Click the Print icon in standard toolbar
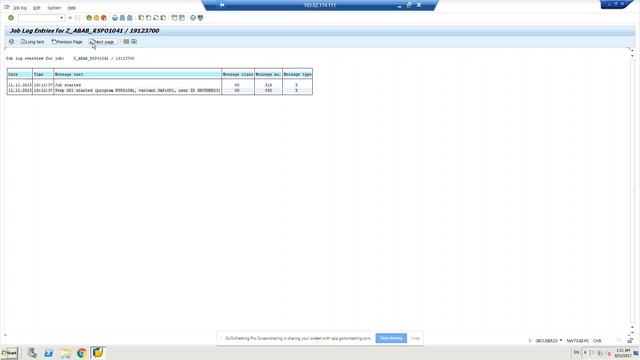640x360 pixels. click(115, 18)
